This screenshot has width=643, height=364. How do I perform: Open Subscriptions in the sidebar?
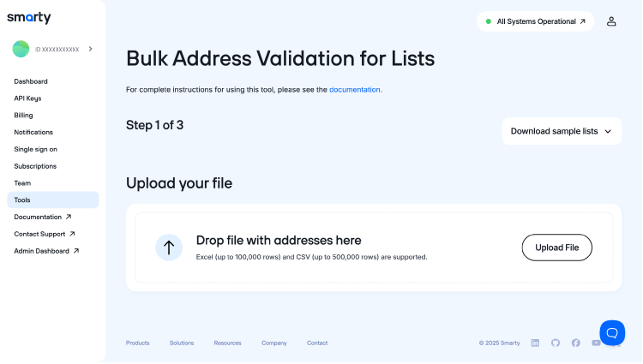pyautogui.click(x=35, y=166)
